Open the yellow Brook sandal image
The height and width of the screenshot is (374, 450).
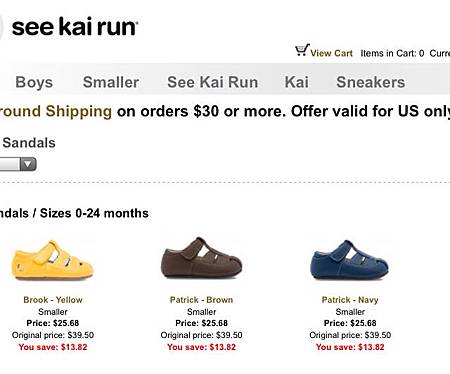click(52, 260)
